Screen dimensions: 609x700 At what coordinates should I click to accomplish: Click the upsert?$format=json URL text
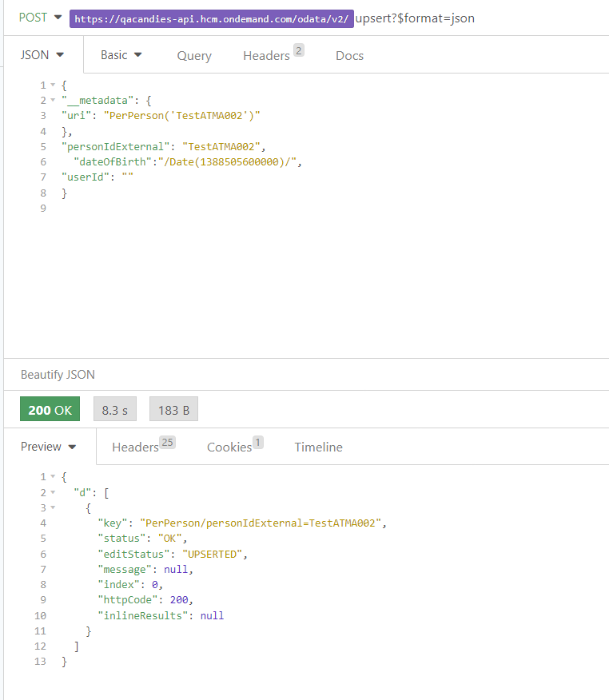pyautogui.click(x=415, y=18)
